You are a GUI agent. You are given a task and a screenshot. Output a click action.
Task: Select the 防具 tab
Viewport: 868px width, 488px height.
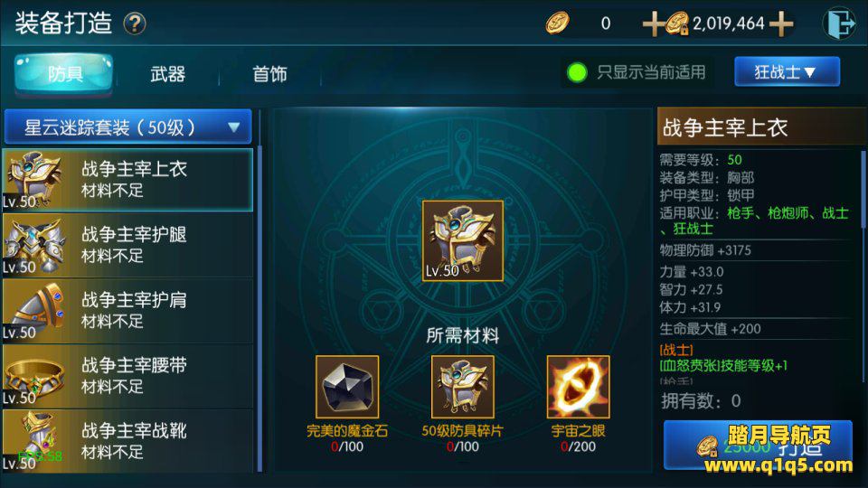point(63,73)
